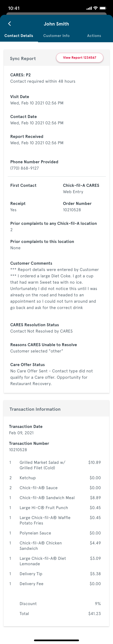Select the Large Hi-C Fruit Punch item
Screen dimensions: 113x644
44,508
